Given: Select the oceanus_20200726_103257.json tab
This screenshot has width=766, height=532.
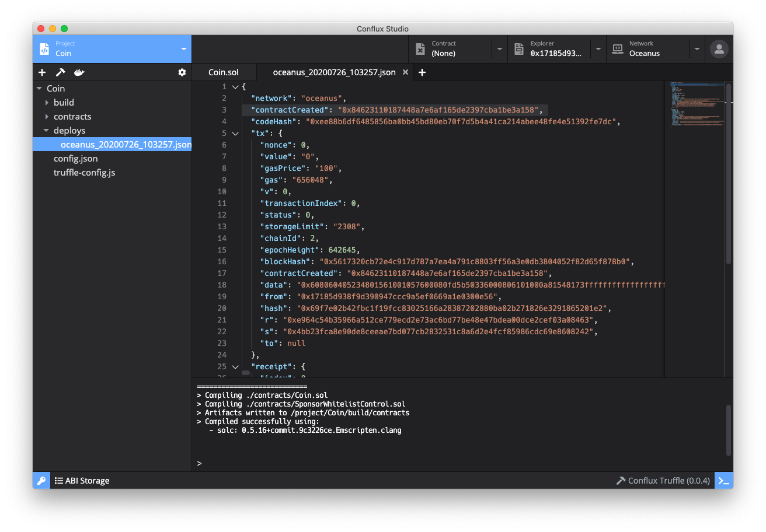Looking at the screenshot, I should point(334,72).
